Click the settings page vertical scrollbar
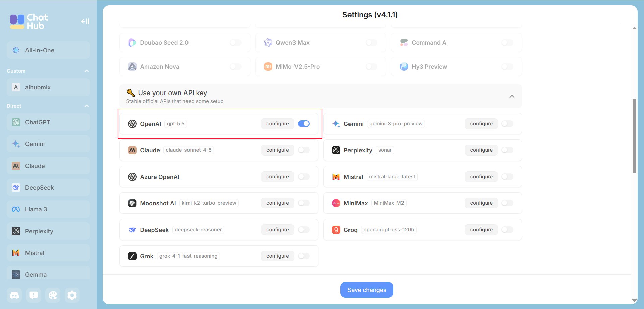This screenshot has height=309, width=644. pyautogui.click(x=634, y=136)
